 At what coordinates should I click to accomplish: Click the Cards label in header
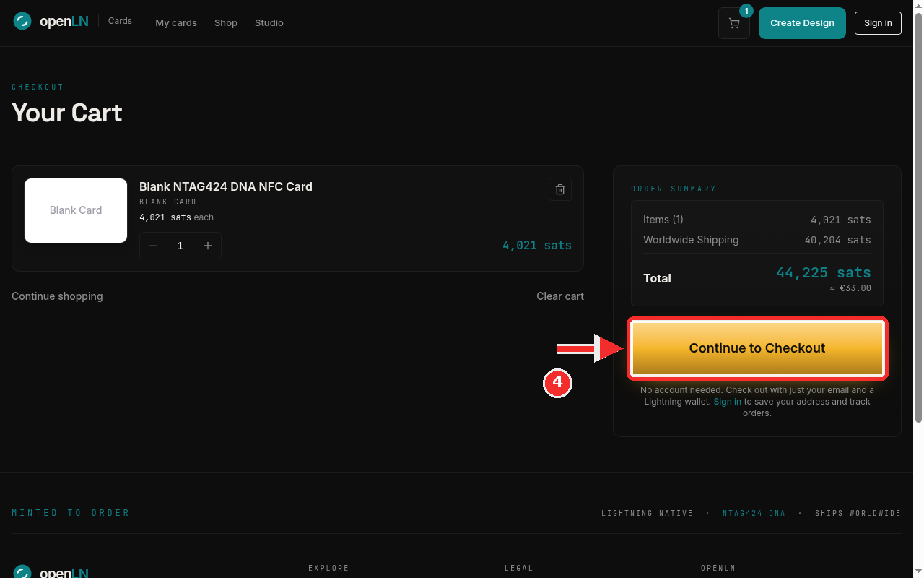tap(120, 21)
